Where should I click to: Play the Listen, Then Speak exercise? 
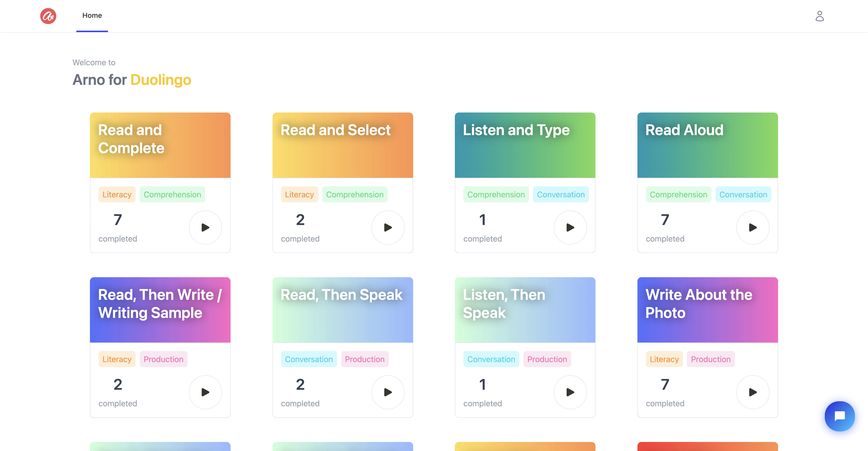click(x=570, y=392)
